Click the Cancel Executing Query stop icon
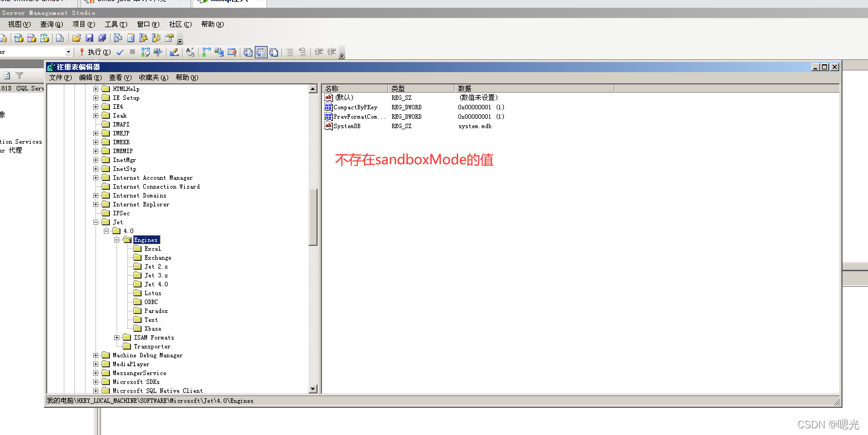This screenshot has height=435, width=868. pos(132,52)
